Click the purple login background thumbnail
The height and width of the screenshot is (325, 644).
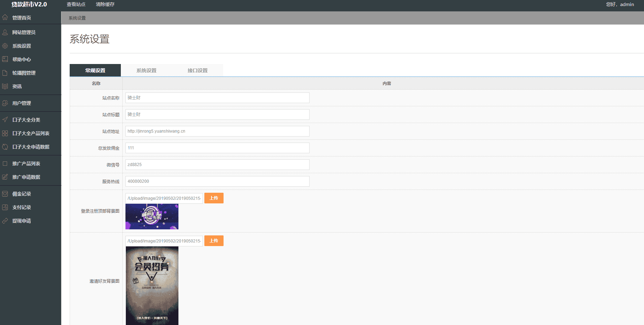tap(152, 217)
